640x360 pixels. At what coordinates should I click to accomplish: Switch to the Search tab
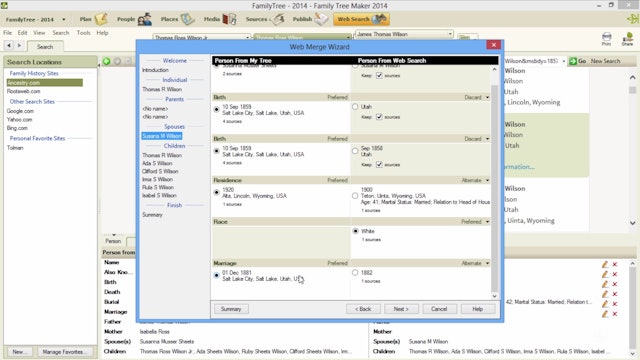coord(45,47)
